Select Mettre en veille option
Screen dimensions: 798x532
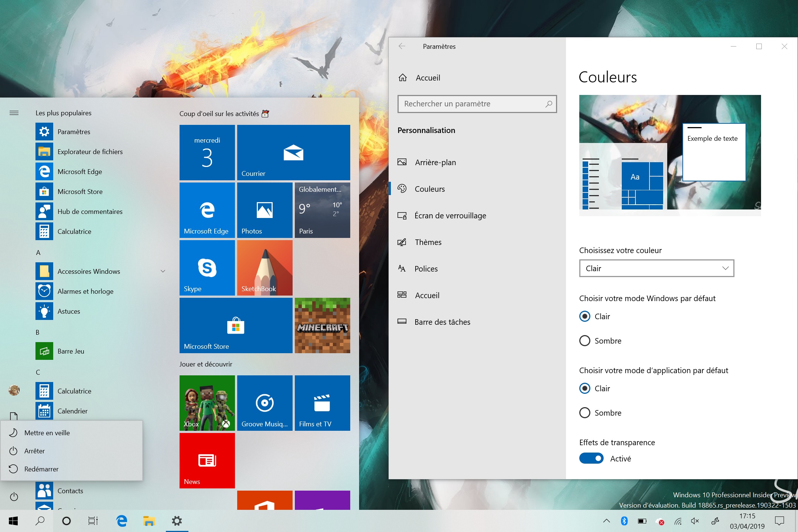pos(47,433)
